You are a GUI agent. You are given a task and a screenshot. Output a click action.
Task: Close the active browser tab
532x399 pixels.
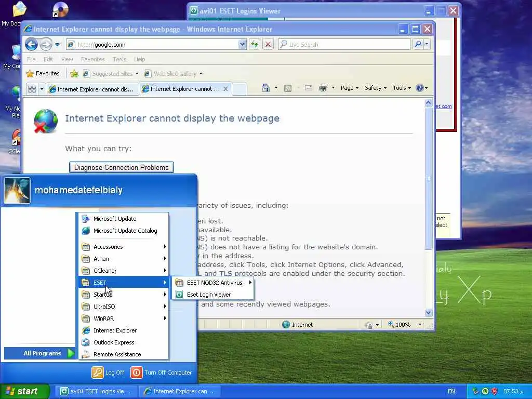pos(225,89)
